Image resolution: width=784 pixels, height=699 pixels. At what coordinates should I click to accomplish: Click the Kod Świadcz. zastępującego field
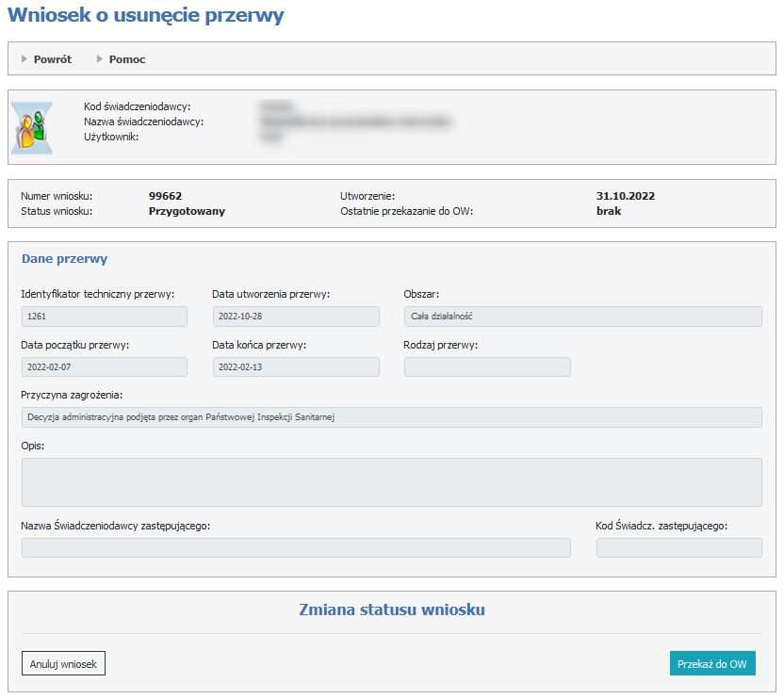click(678, 548)
